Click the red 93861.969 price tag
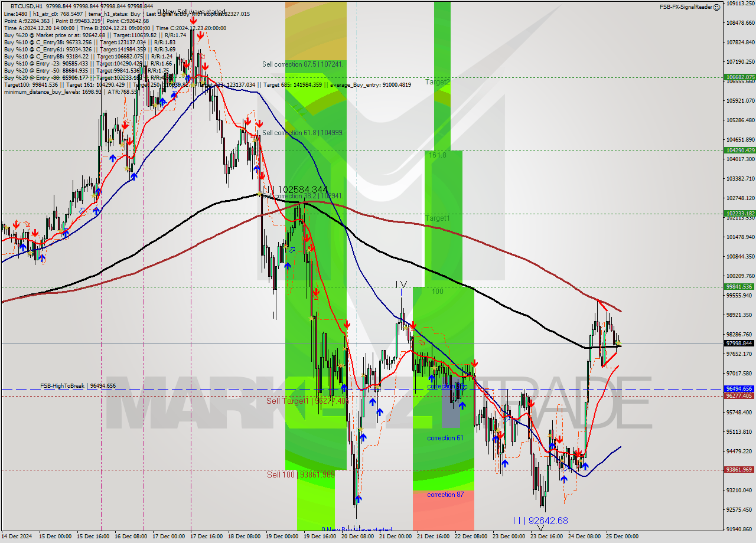 (x=739, y=470)
